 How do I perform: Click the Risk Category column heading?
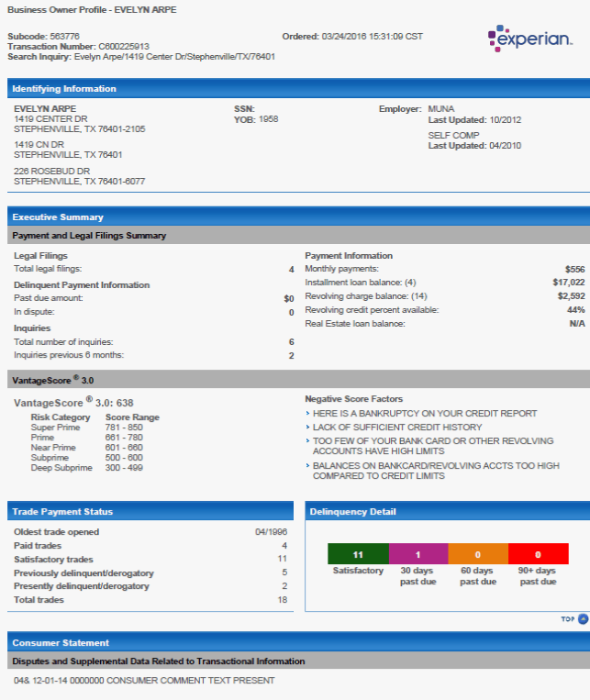61,417
